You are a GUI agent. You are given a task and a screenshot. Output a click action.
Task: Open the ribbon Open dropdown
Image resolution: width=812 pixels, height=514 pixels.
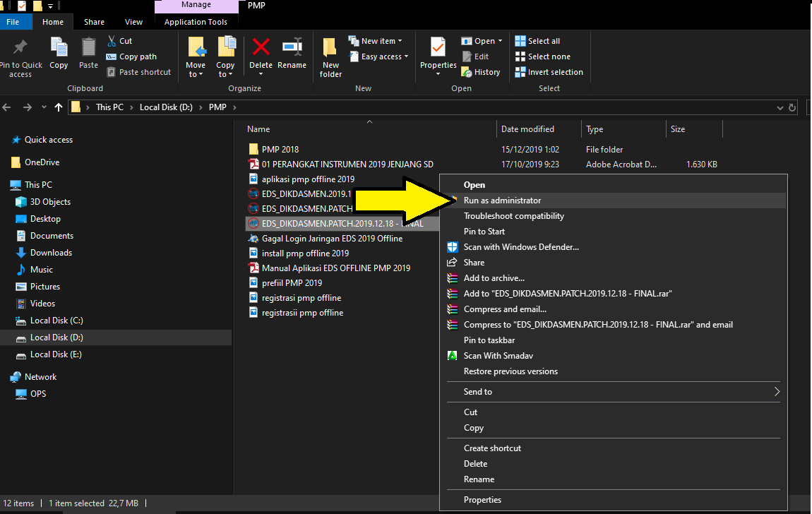coord(482,41)
